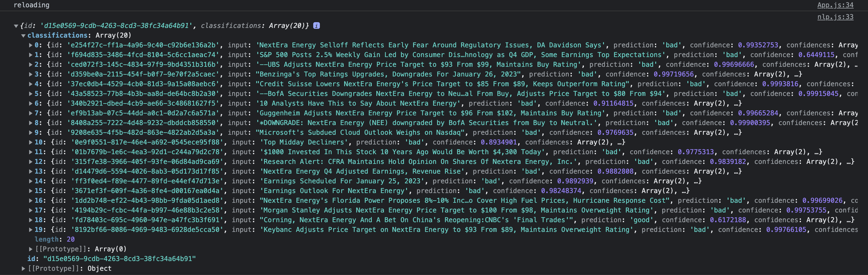Expand classification entry 12 arrow
This screenshot has height=275, width=868.
31,162
